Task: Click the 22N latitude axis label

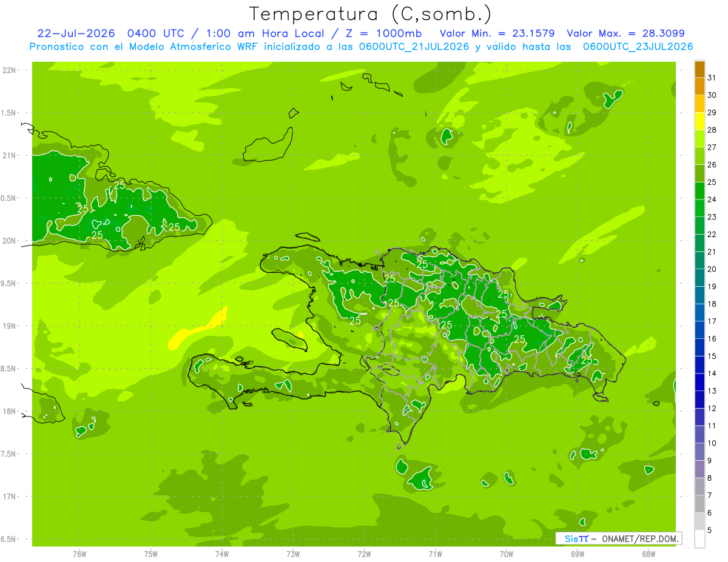Action: [9, 70]
